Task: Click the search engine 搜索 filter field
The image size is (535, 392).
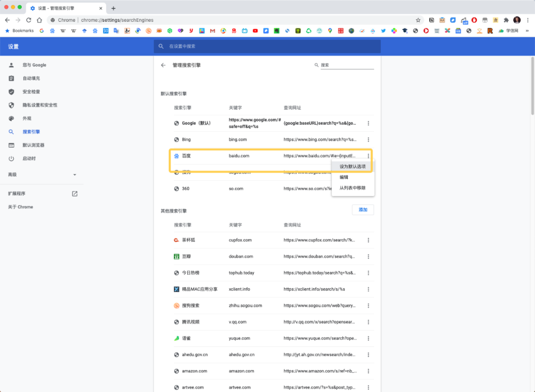Action: pos(347,65)
